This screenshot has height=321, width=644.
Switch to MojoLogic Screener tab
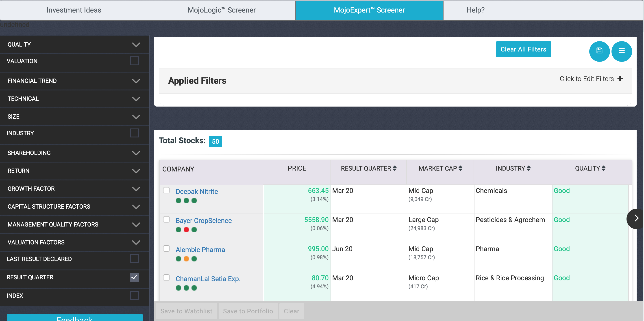(222, 10)
